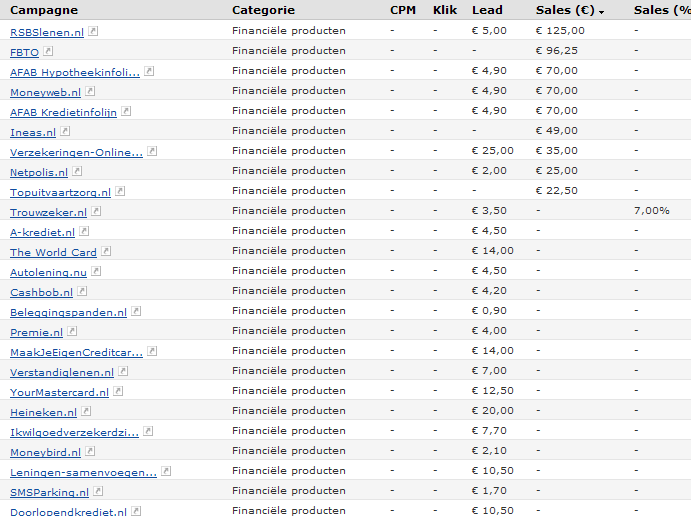
Task: Open the RSBSlenen.nl campaign link
Action: [x=47, y=33]
